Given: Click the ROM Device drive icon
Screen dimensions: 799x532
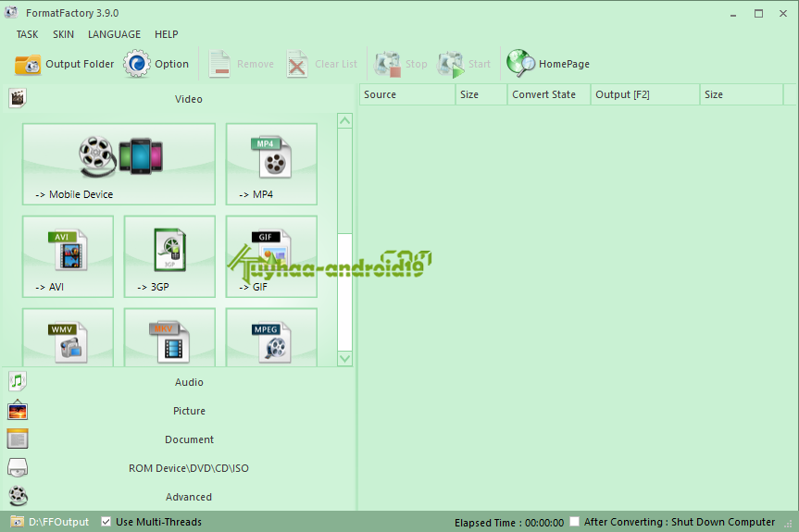Looking at the screenshot, I should [x=18, y=467].
